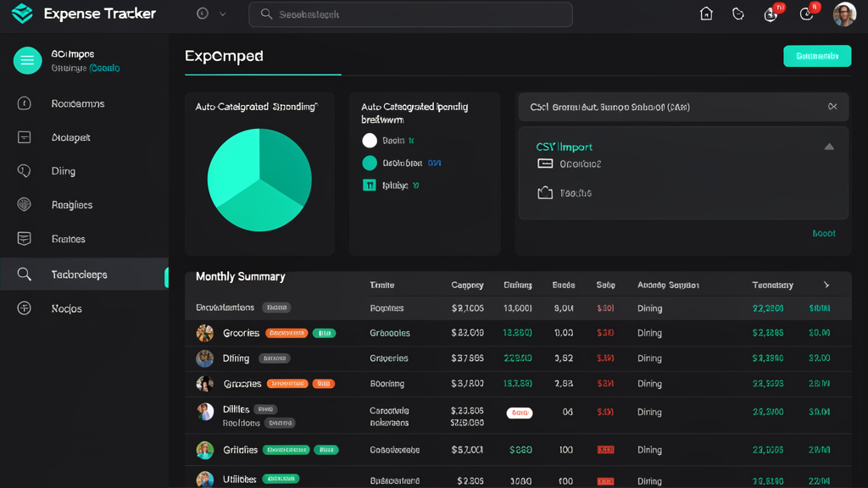This screenshot has height=488, width=868.
Task: Open notifications bell with red badge
Action: click(x=771, y=14)
